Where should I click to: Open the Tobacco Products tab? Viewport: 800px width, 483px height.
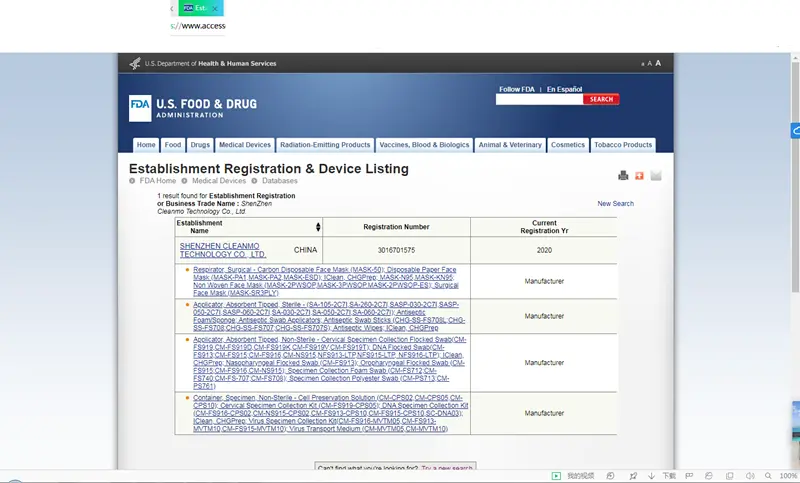pyautogui.click(x=623, y=145)
